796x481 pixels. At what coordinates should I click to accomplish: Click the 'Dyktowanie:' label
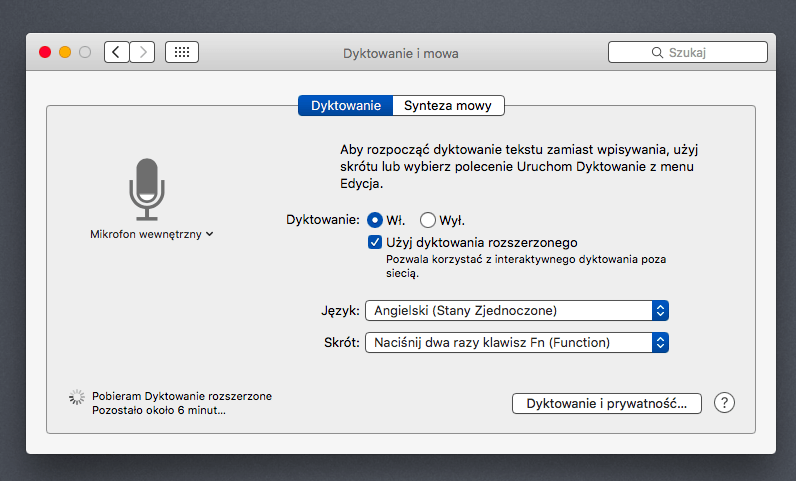pos(323,220)
